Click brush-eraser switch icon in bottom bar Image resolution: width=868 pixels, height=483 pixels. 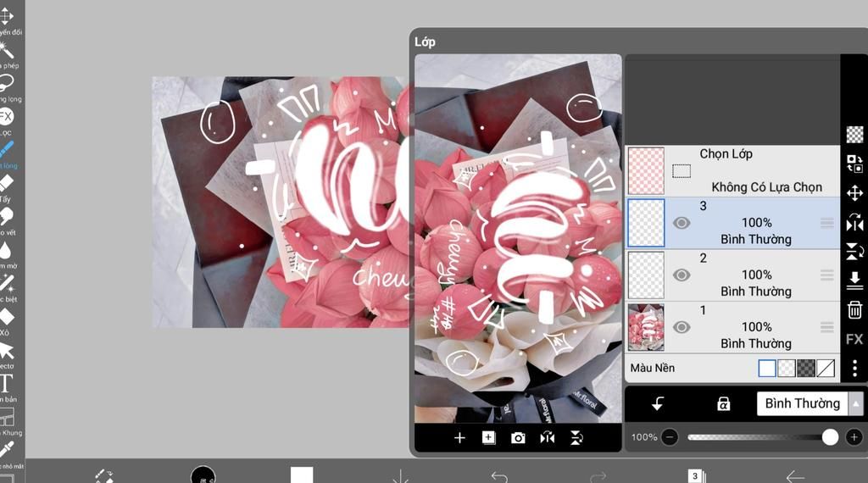point(104,476)
